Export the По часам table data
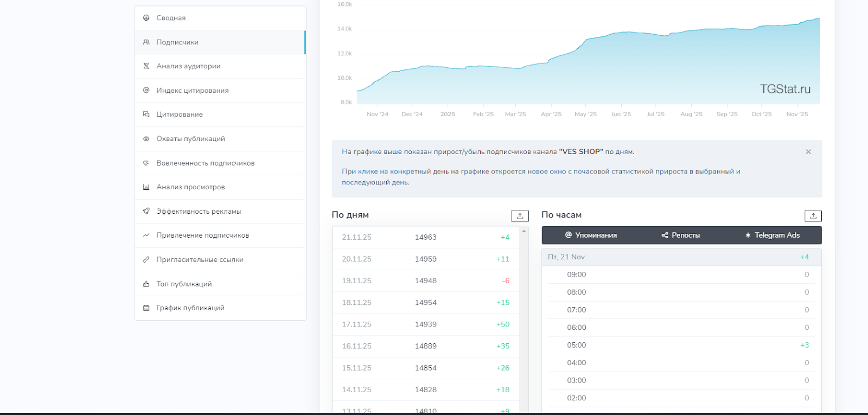This screenshot has height=415, width=868. click(813, 216)
